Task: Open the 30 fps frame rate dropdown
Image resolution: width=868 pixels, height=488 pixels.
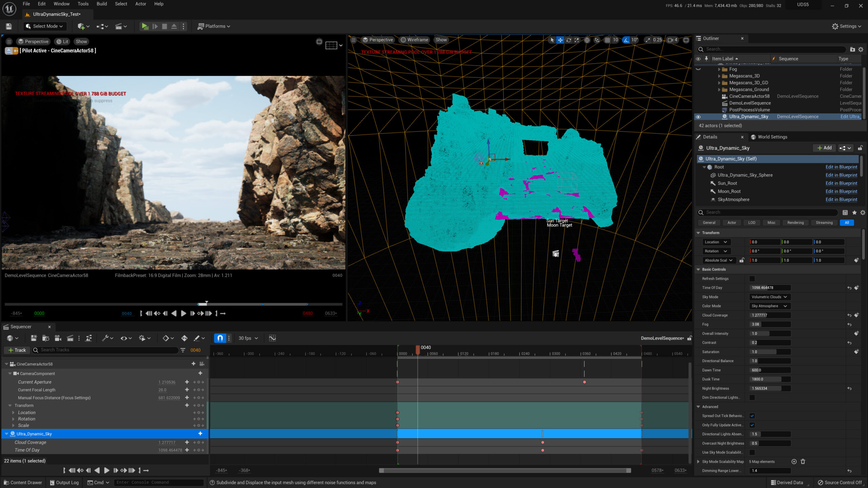Action: (x=248, y=338)
